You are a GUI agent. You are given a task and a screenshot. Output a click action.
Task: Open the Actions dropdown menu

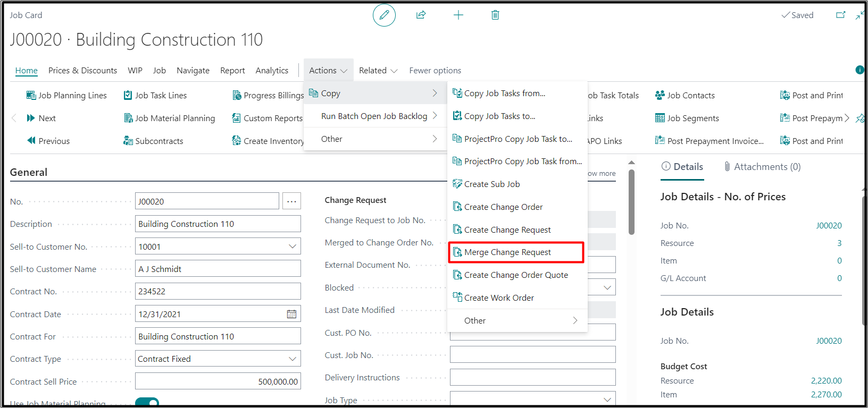(328, 70)
